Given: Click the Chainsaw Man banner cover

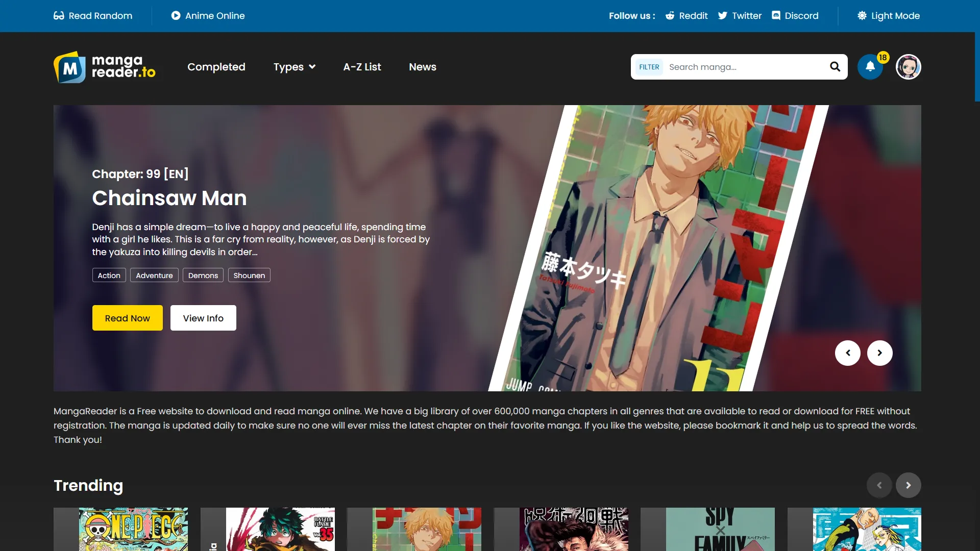Looking at the screenshot, I should (x=658, y=248).
